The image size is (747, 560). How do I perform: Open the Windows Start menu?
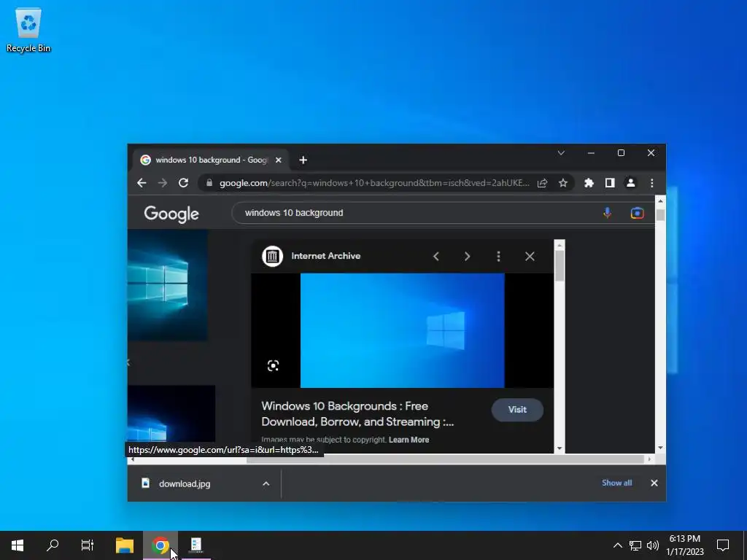(x=18, y=545)
